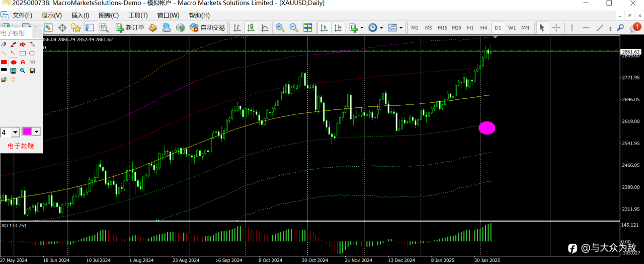This screenshot has width=644, height=264.
Task: Open 文件(F) menu
Action: [22, 16]
